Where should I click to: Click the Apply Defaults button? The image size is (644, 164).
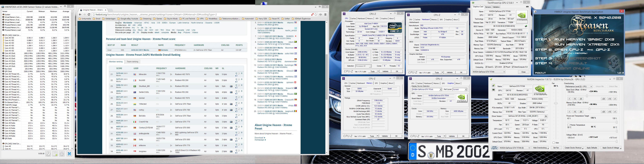(592, 148)
